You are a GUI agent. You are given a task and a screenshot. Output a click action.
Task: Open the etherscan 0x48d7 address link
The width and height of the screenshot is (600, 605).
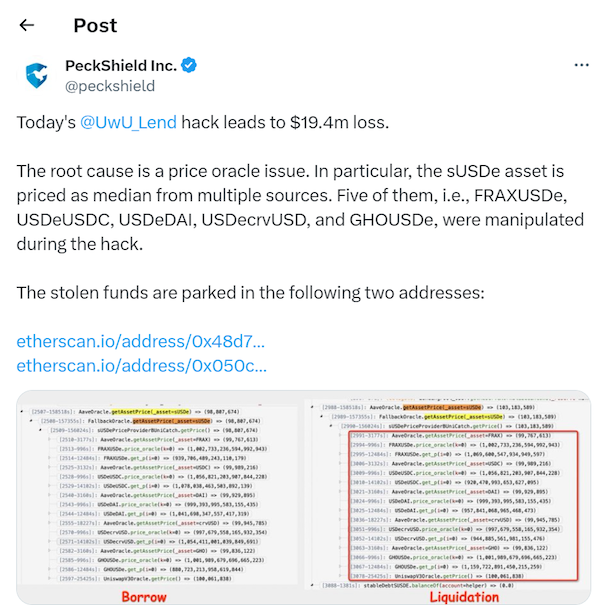[140, 341]
